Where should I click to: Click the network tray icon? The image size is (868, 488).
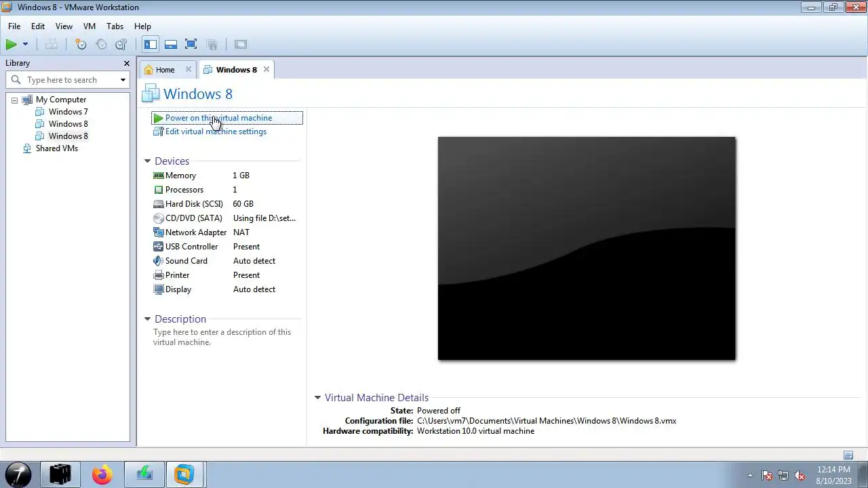click(x=783, y=475)
